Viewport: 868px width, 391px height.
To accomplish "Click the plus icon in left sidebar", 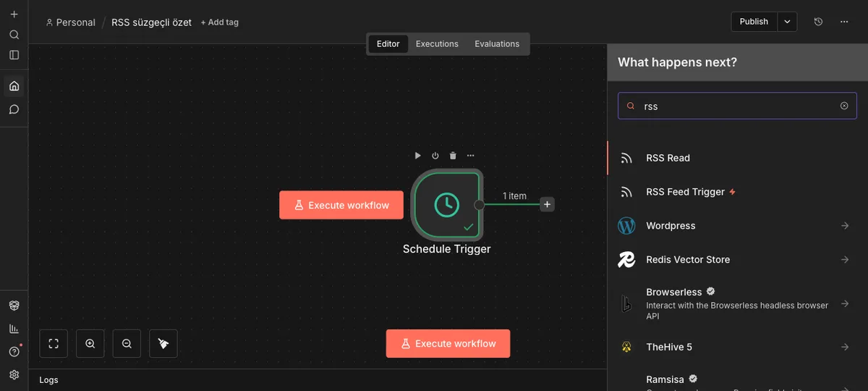I will 14,14.
